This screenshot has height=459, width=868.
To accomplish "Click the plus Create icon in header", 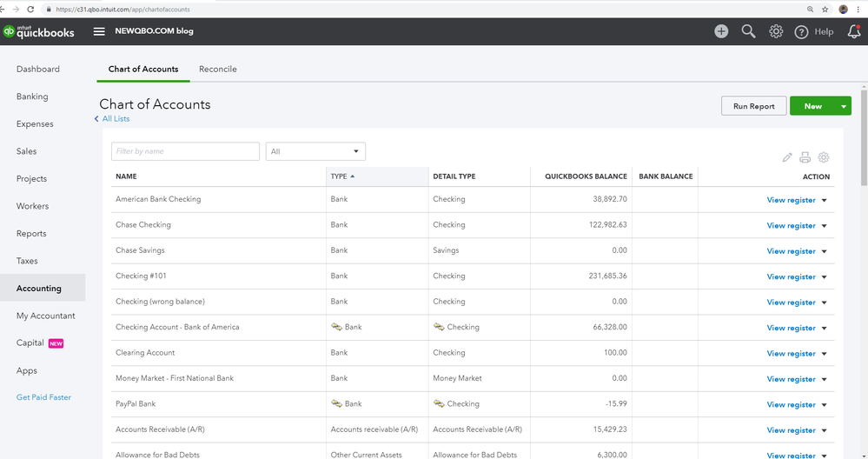I will pos(721,31).
